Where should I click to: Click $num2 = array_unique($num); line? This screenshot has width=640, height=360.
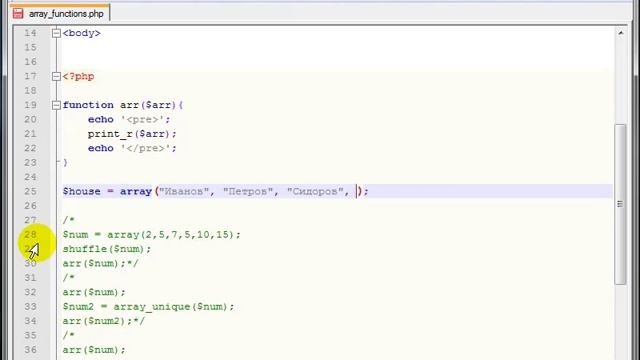(149, 307)
